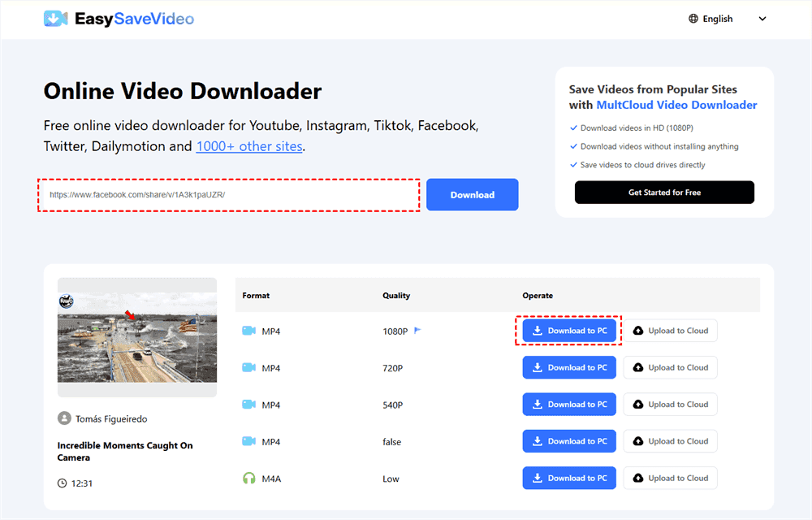Click the Low quality value
The height and width of the screenshot is (520, 812).
[x=391, y=479]
